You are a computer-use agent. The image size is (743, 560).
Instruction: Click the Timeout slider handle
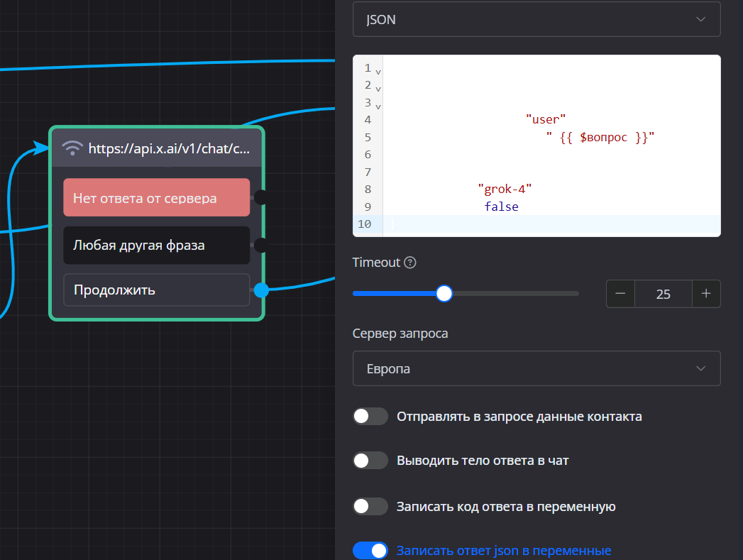pyautogui.click(x=444, y=293)
